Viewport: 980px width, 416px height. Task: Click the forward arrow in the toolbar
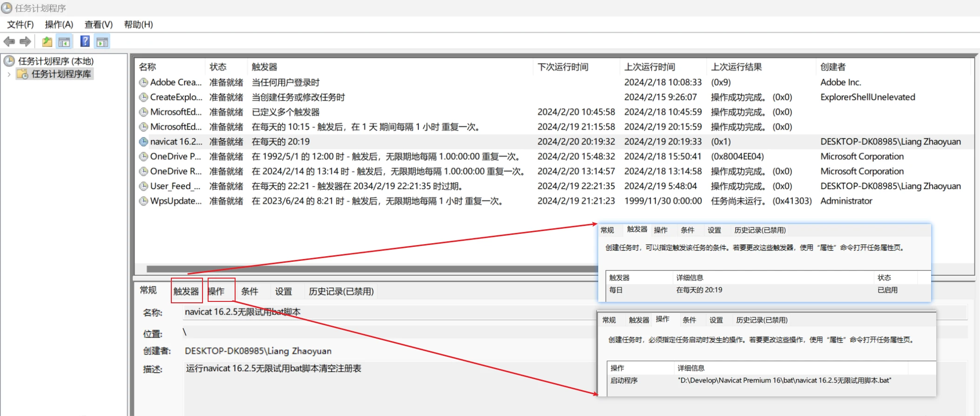point(26,42)
